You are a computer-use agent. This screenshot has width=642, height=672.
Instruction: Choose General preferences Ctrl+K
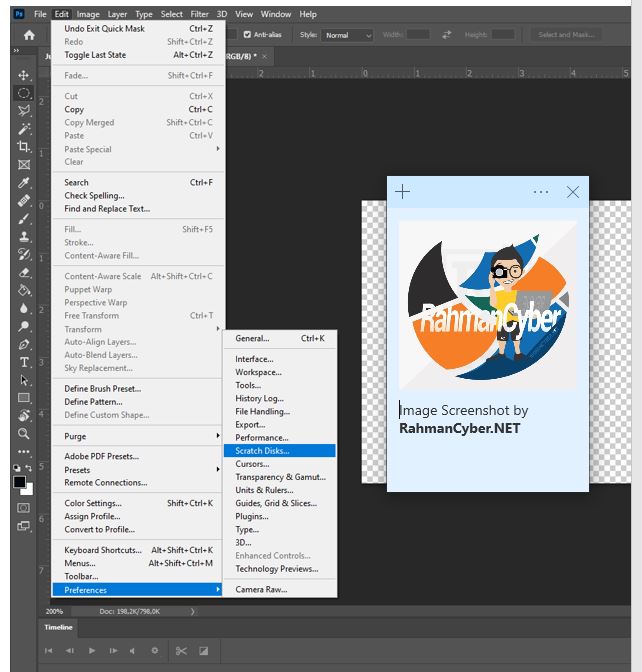[x=279, y=339]
